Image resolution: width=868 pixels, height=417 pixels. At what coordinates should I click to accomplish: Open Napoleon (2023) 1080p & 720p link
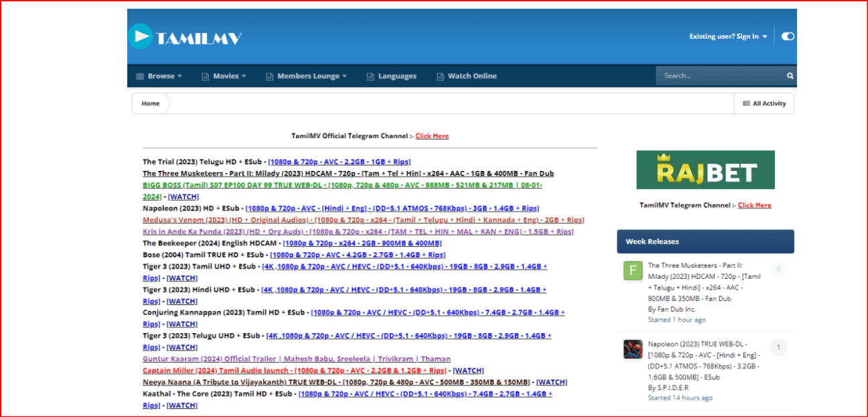click(392, 208)
